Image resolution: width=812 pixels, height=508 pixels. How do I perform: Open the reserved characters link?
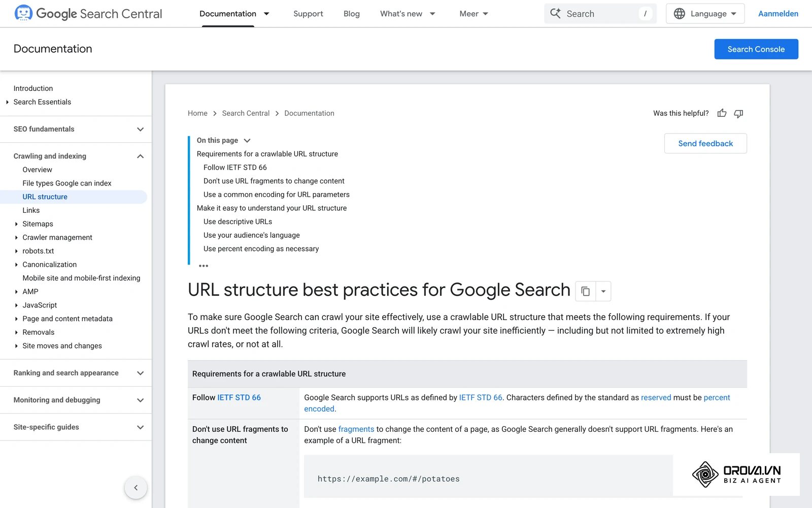pos(656,398)
